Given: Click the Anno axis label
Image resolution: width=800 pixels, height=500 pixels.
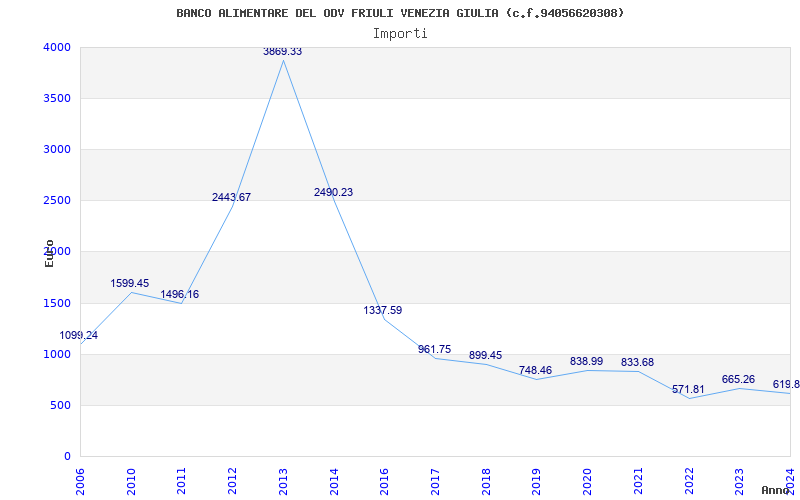Looking at the screenshot, I should click(x=775, y=490).
